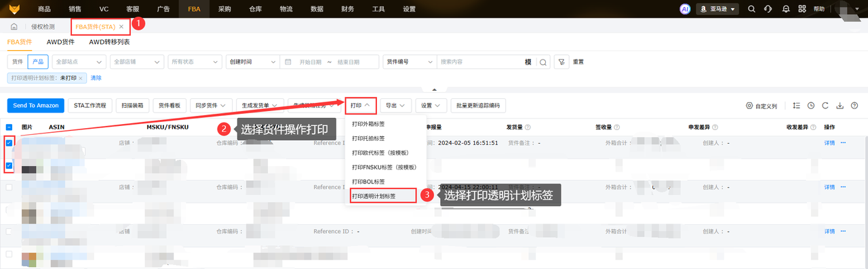Screen dimensions: 868x269
Task: Open the 全部店铺 dropdown
Action: pyautogui.click(x=136, y=62)
